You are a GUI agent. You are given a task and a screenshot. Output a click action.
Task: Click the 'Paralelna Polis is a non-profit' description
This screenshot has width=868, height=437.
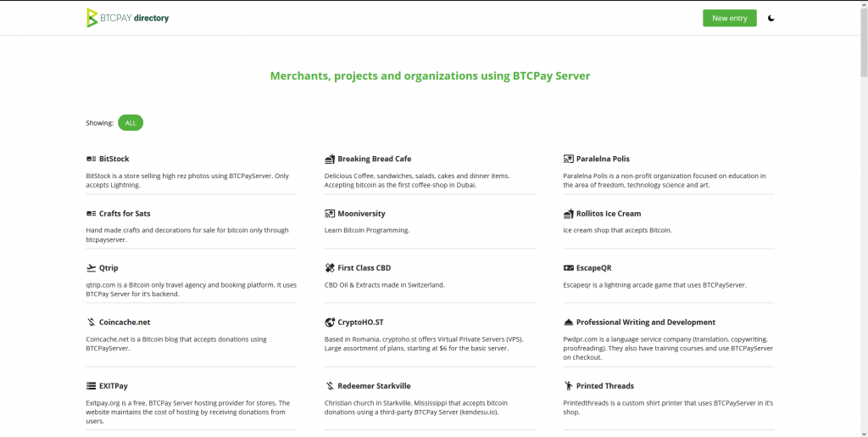(x=665, y=181)
